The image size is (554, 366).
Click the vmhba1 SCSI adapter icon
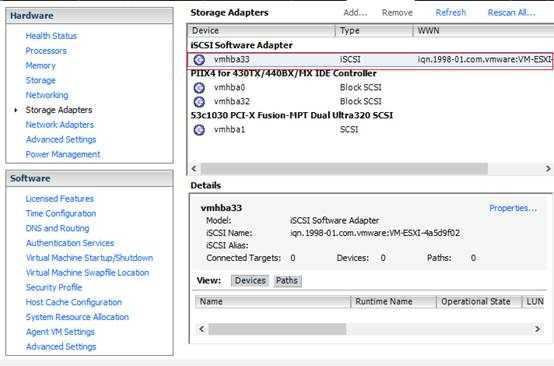pyautogui.click(x=199, y=130)
